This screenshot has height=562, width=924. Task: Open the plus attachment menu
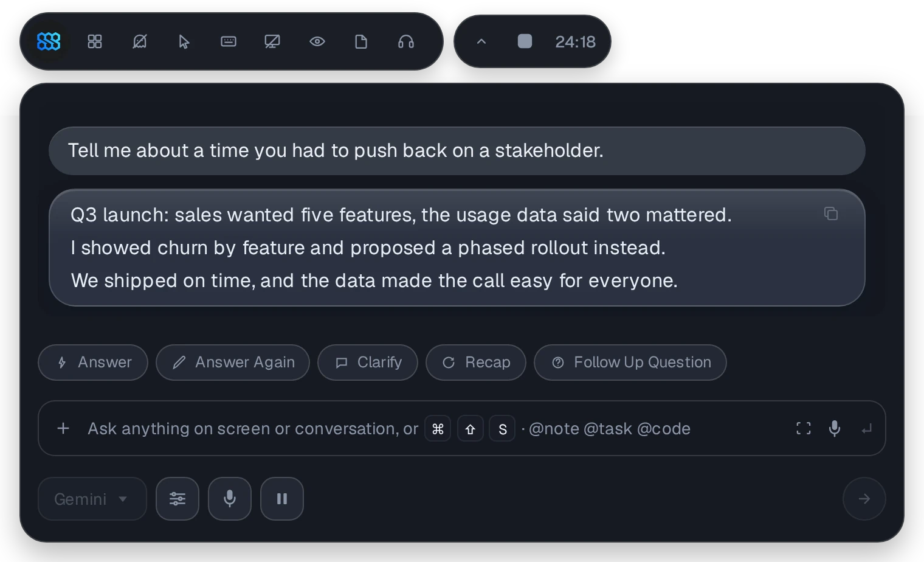tap(63, 428)
